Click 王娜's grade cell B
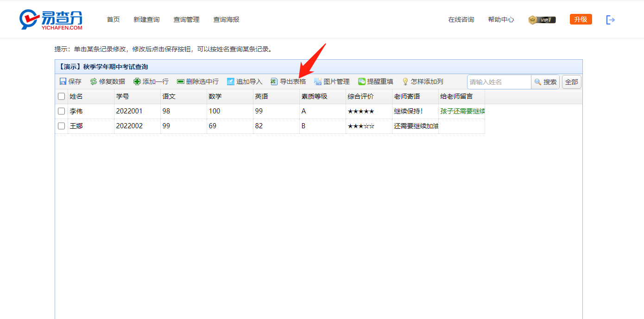This screenshot has height=319, width=644. tap(323, 126)
